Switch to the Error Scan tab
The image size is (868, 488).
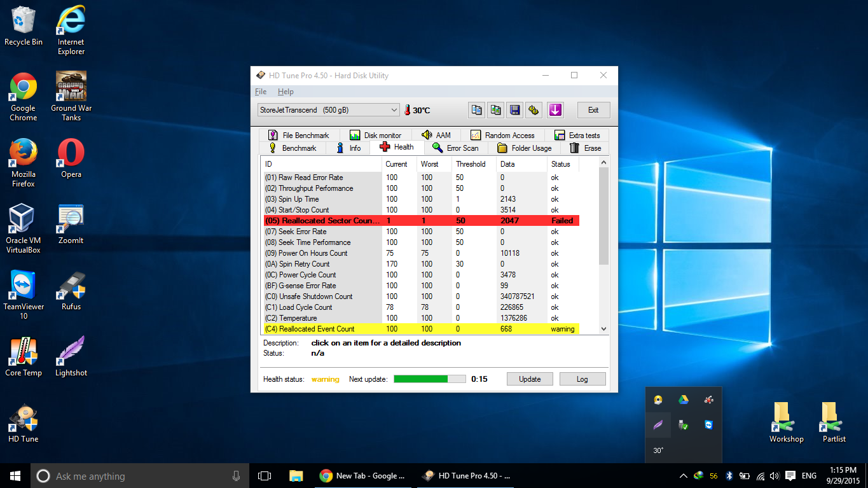(455, 148)
